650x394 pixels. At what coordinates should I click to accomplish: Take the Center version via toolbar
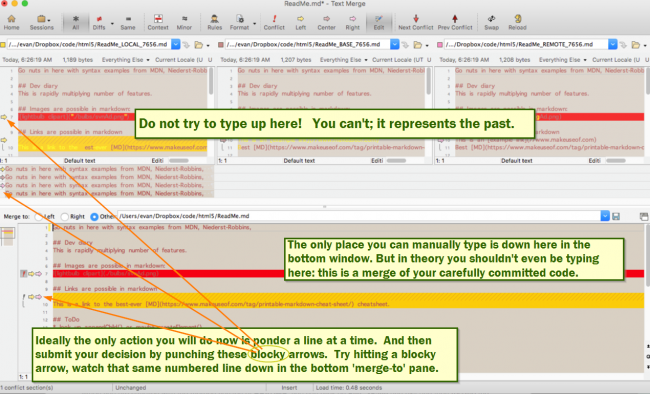(326, 22)
